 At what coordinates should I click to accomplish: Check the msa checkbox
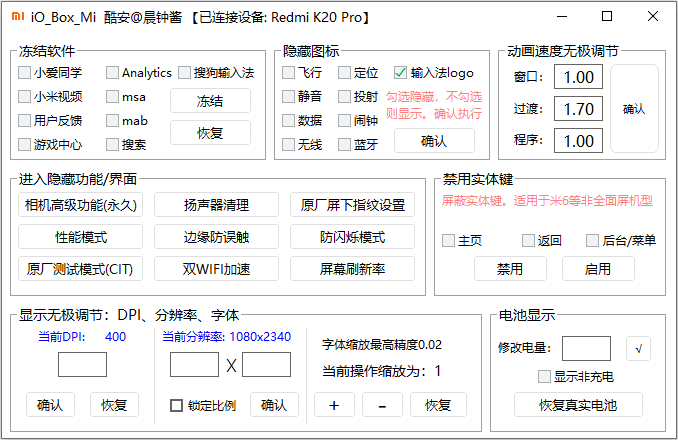[112, 96]
